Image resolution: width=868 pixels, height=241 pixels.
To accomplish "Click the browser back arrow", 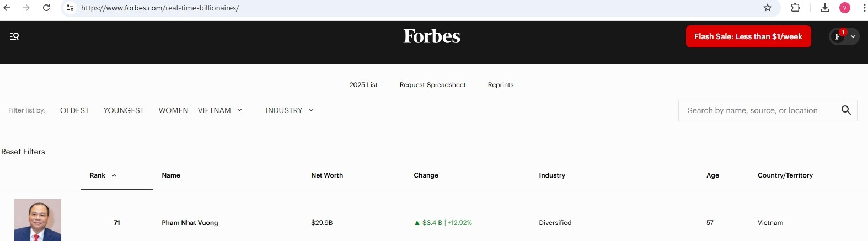I will [7, 8].
